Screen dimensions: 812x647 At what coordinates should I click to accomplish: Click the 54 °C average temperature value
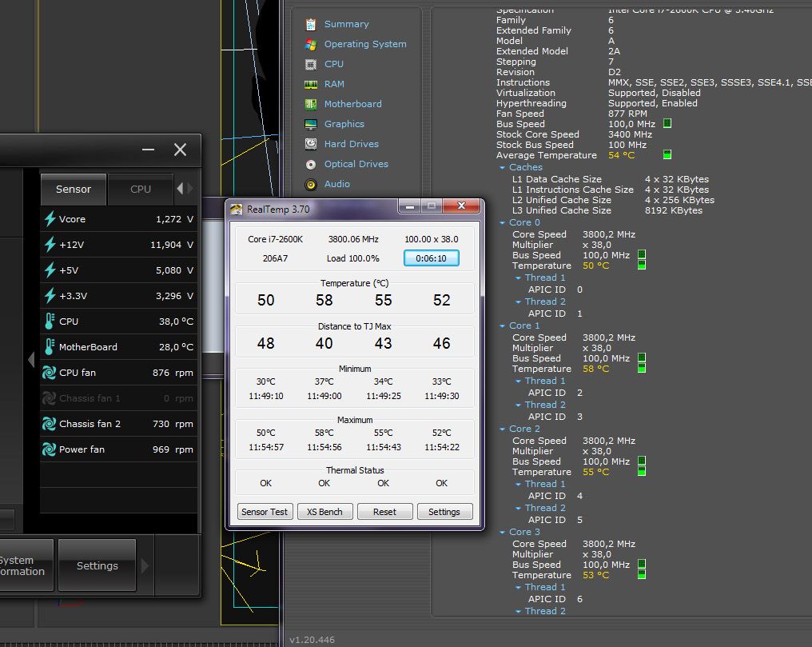tap(621, 155)
